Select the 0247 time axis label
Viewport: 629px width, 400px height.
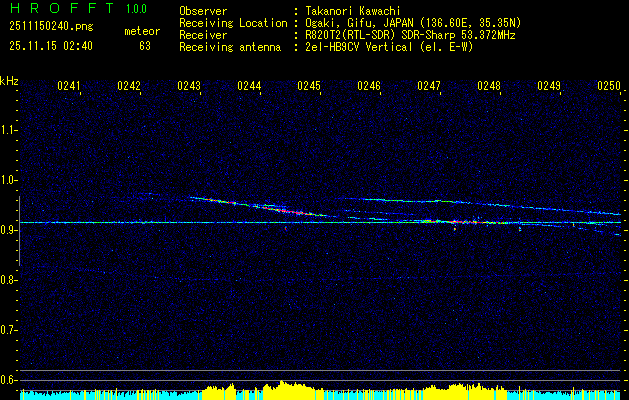click(429, 87)
